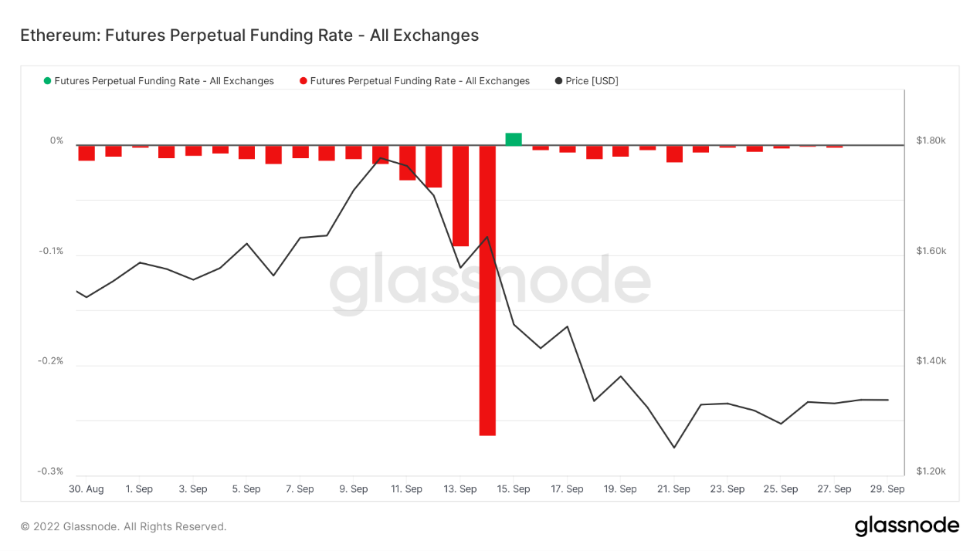Image resolution: width=980 pixels, height=551 pixels.
Task: Click the 15. Sep x-axis label
Action: [x=514, y=489]
